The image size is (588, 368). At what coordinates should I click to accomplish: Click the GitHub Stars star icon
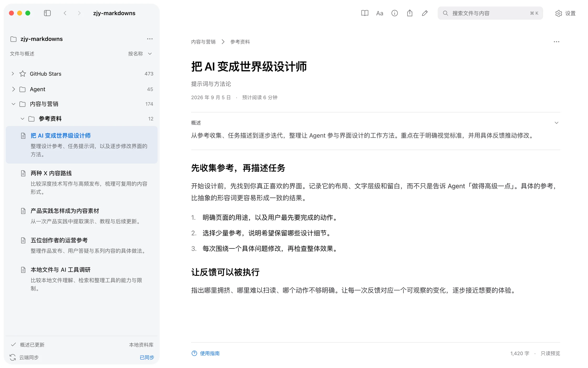pyautogui.click(x=23, y=74)
